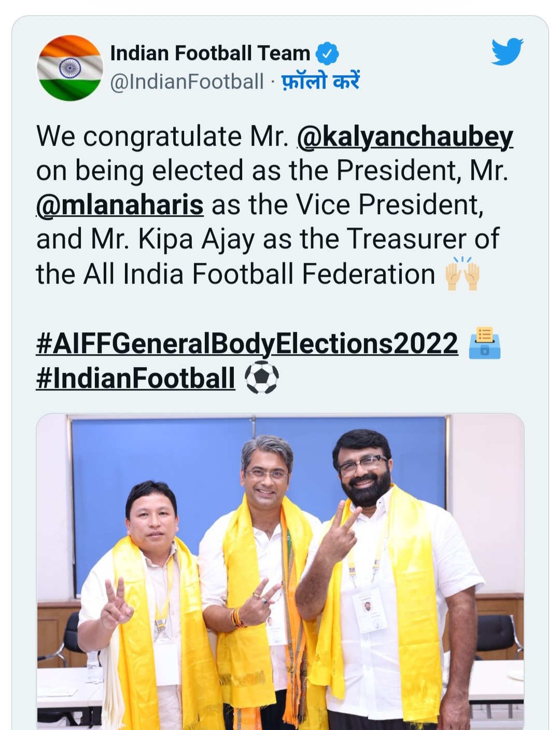Click the soccer ball emoji

pos(261,377)
